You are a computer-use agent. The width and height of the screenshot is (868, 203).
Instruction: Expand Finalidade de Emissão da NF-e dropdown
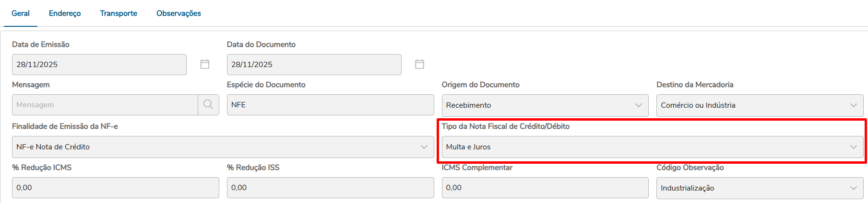tap(222, 147)
